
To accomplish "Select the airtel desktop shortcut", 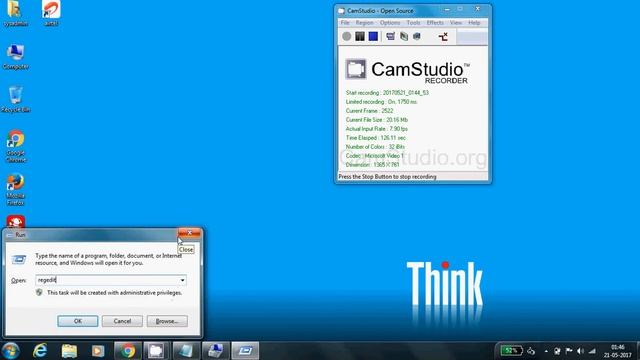I will coord(51,13).
